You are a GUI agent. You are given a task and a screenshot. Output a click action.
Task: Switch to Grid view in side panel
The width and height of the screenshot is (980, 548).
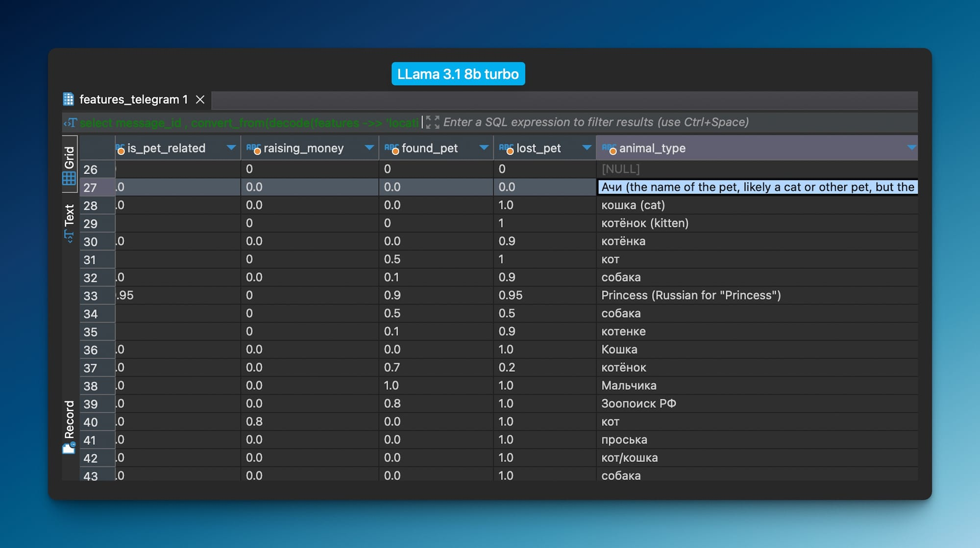(x=69, y=165)
